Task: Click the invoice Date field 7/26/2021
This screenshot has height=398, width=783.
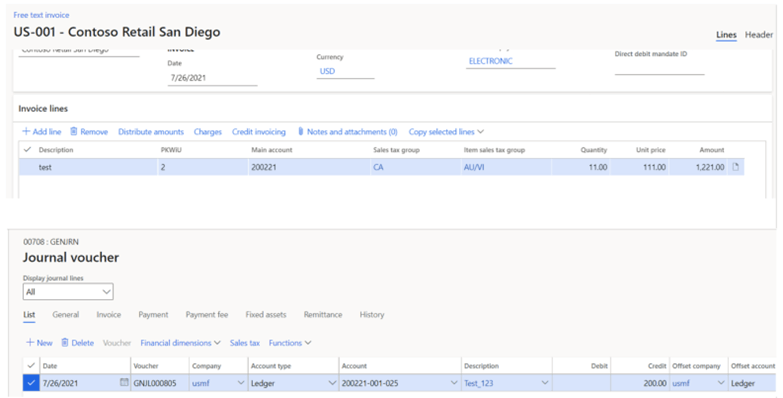Action: 212,78
